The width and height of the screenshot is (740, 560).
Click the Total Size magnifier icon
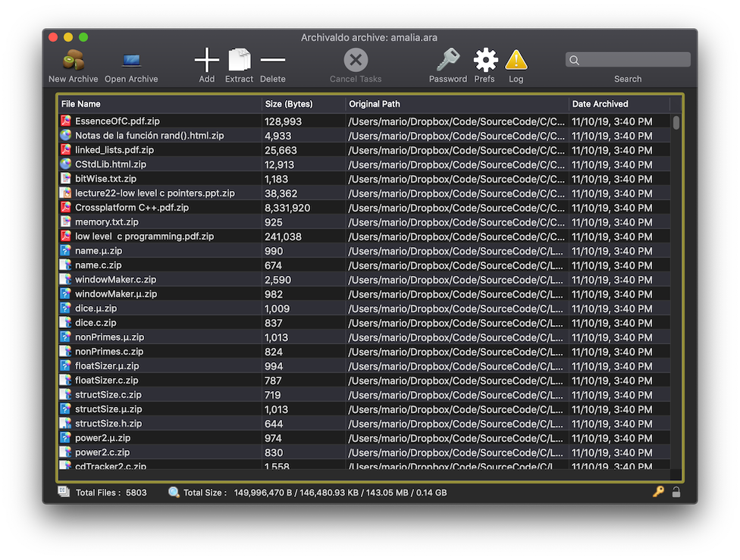click(174, 492)
